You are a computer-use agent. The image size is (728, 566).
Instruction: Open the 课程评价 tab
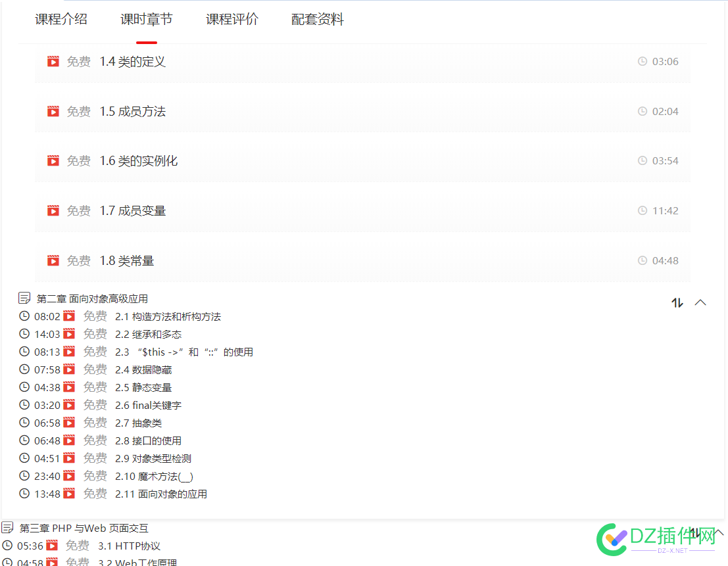[232, 20]
